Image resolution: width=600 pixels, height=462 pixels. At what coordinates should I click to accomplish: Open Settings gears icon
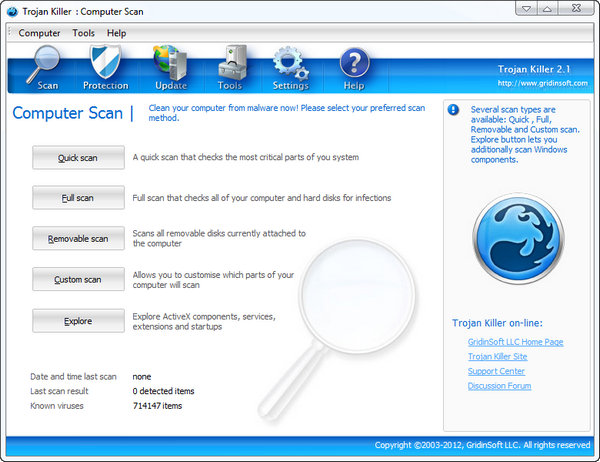[x=290, y=66]
